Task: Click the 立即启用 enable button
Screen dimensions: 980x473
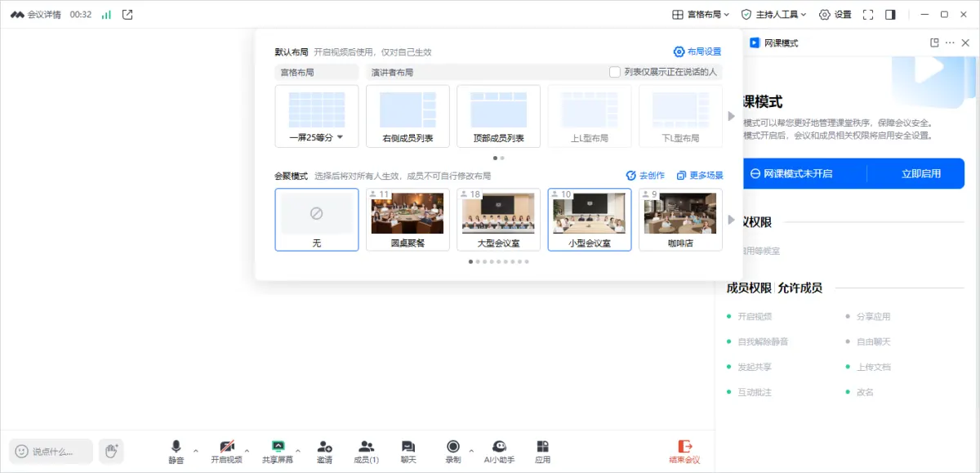Action: tap(921, 173)
